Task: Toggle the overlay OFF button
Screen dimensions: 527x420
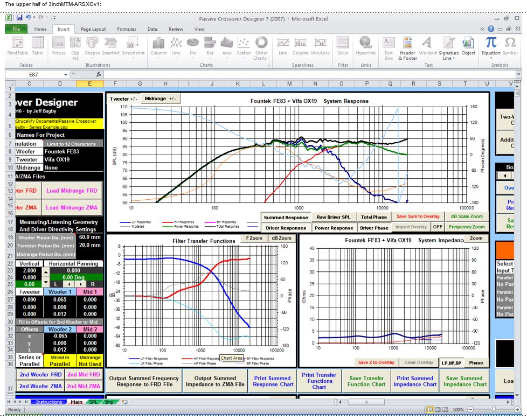Action: (438, 227)
